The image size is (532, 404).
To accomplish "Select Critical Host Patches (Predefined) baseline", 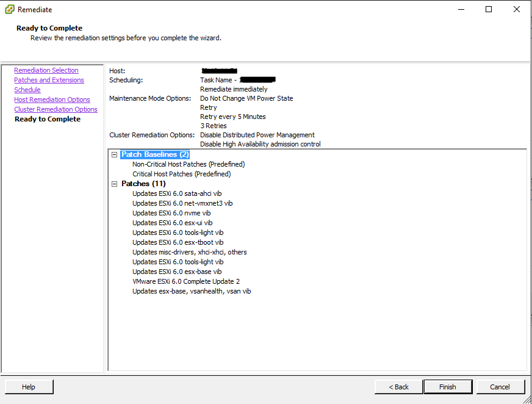I will (x=182, y=174).
